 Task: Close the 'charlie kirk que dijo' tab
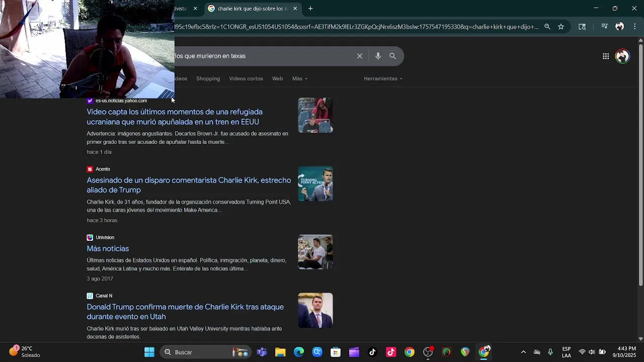295,9
